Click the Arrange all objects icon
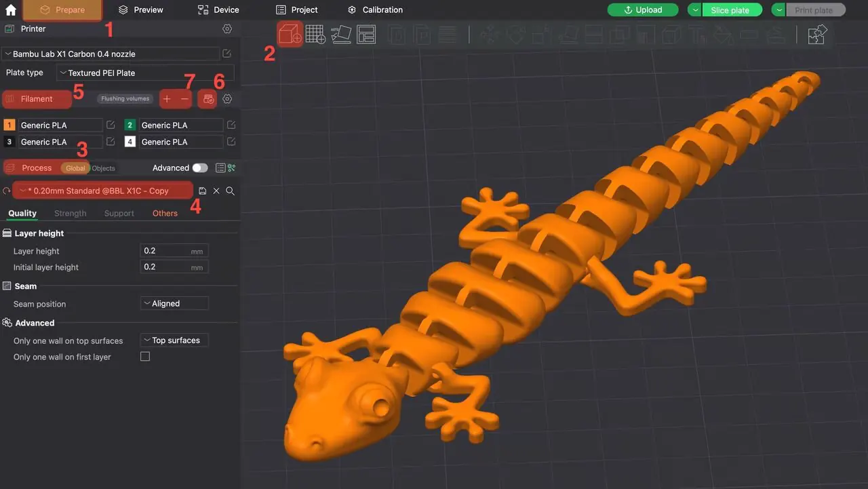This screenshot has width=868, height=489. 366,34
